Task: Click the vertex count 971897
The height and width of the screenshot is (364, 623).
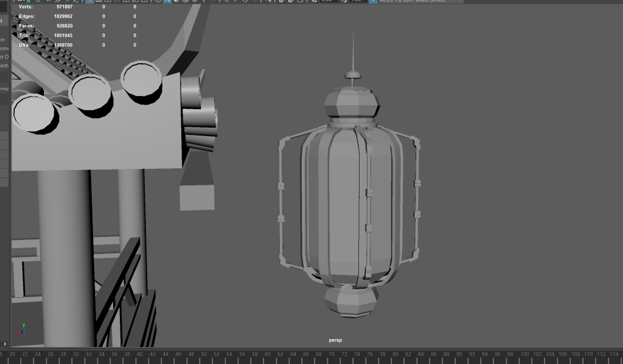Action: (x=63, y=7)
